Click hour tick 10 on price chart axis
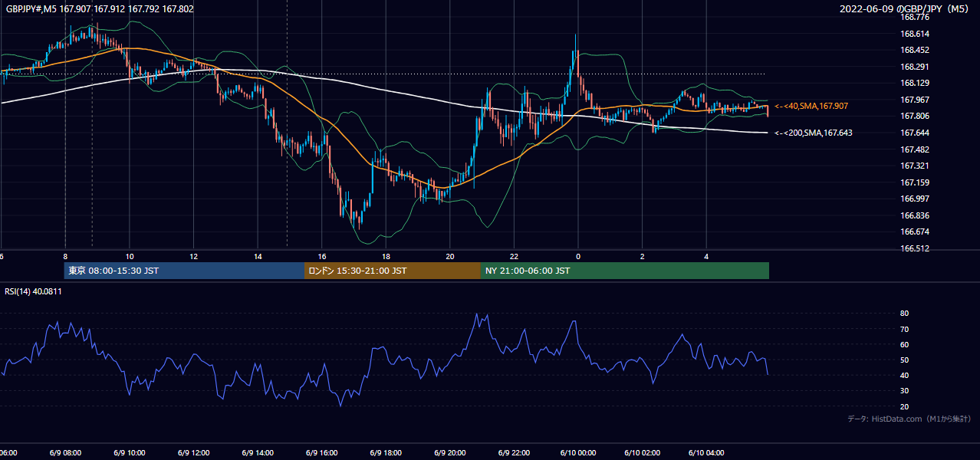The width and height of the screenshot is (980, 460). 130,256
